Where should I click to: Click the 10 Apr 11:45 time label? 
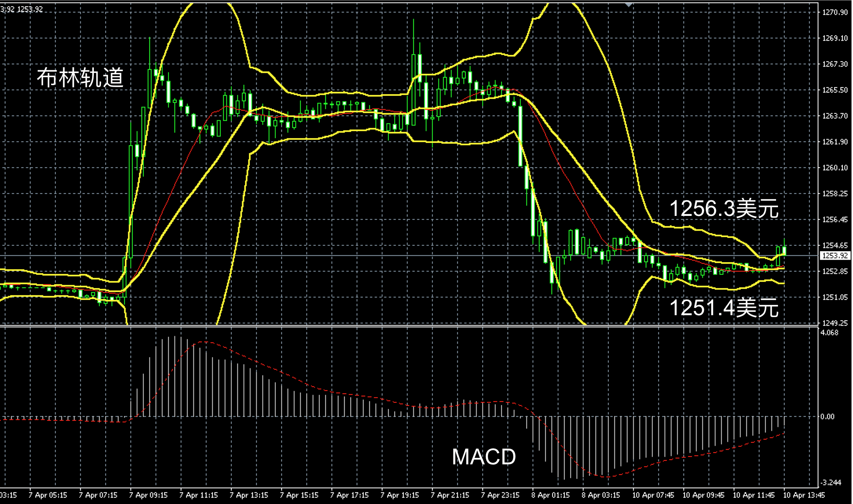point(754,495)
